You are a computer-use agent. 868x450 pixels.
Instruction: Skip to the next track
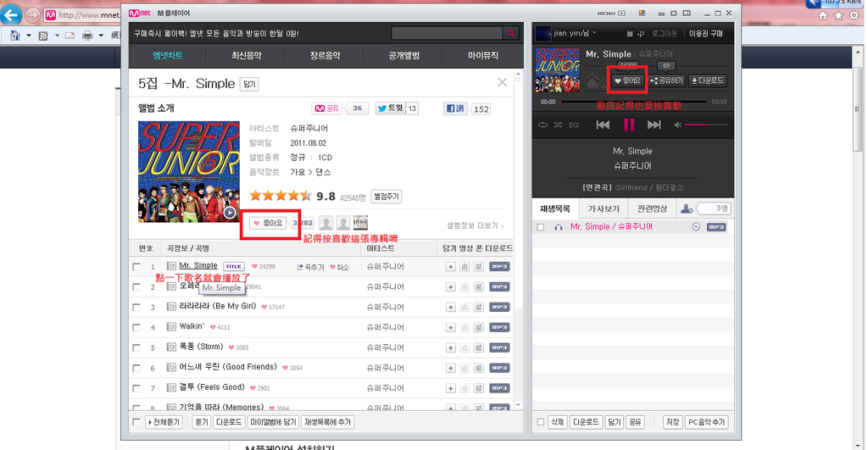pyautogui.click(x=654, y=125)
